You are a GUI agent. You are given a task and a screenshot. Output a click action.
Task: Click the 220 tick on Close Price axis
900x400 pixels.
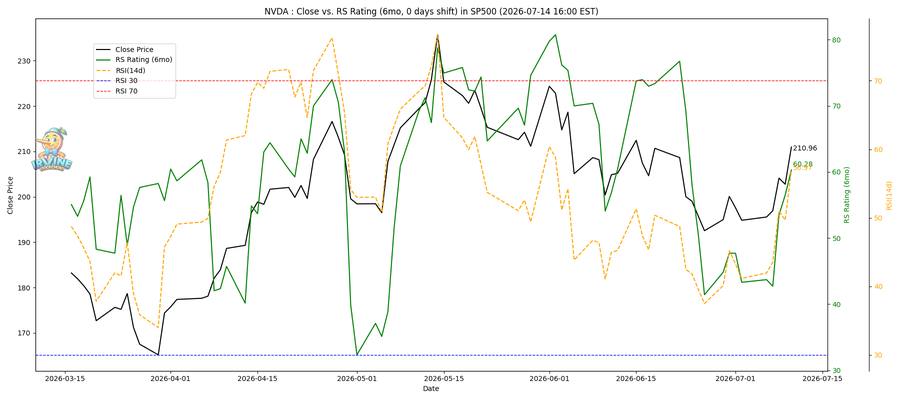[x=25, y=107]
